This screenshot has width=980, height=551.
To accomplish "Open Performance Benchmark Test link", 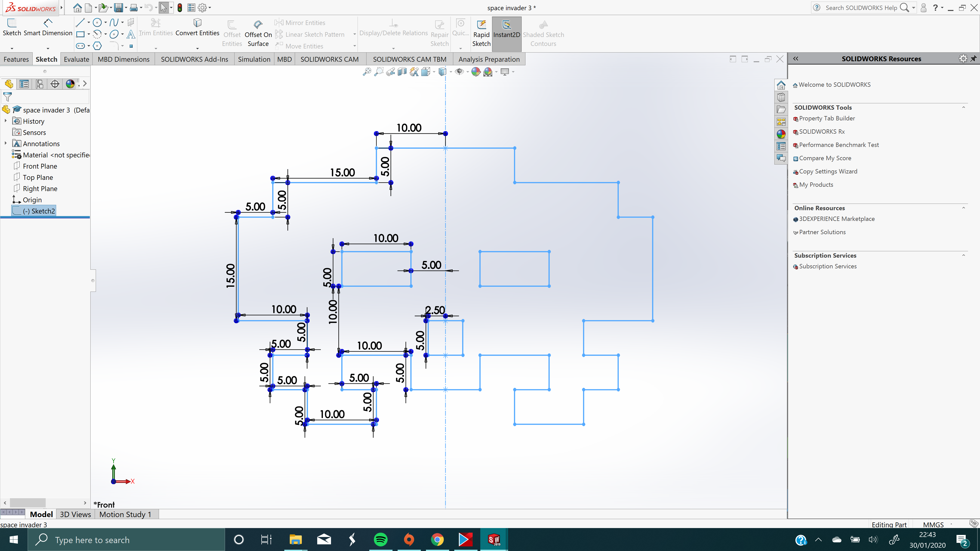I will [x=838, y=145].
